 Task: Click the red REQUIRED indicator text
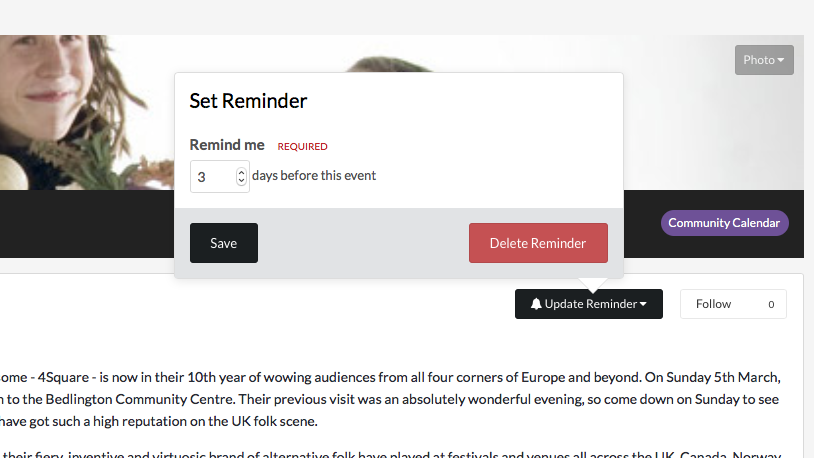[302, 147]
